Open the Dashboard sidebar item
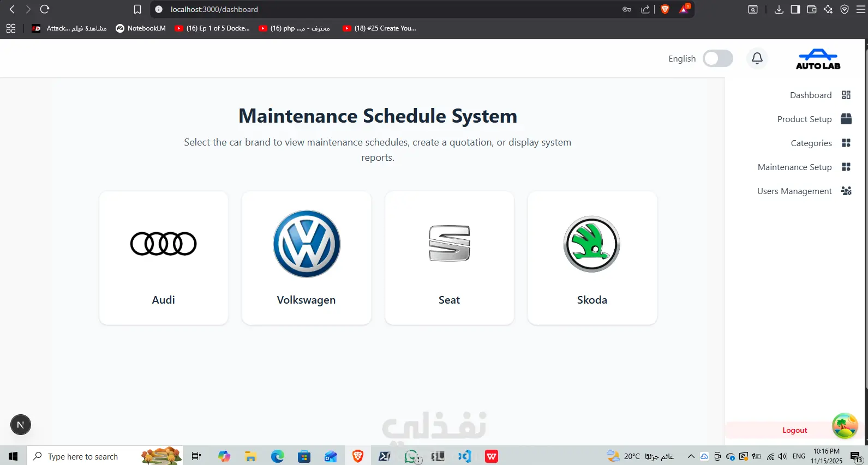The height and width of the screenshot is (465, 868). 820,95
